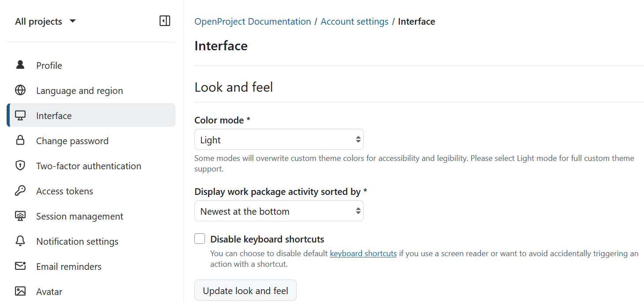Select Interface in the settings menu
644x302 pixels.
tap(54, 115)
